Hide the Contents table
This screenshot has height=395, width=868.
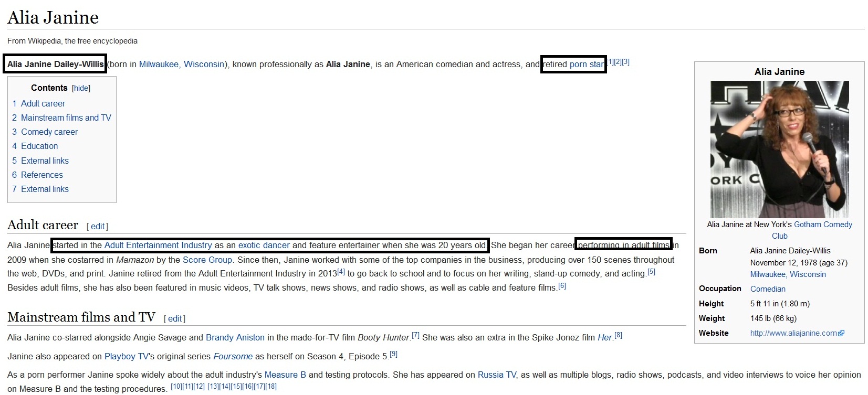[81, 88]
